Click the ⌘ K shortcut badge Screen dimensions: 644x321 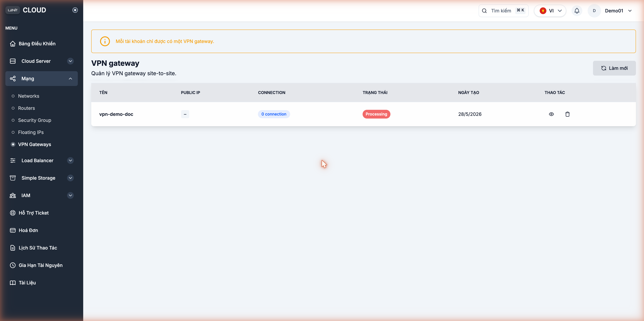pos(520,10)
